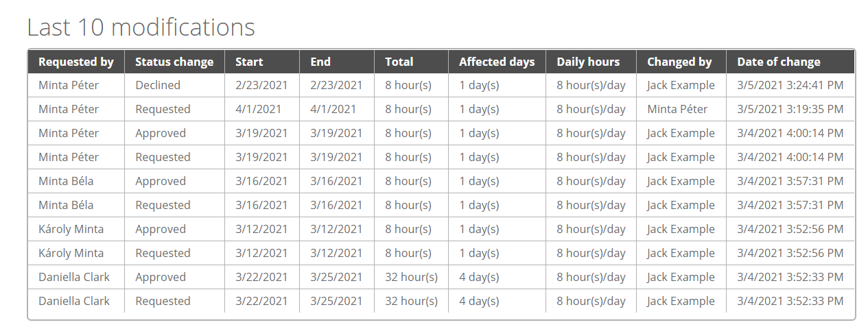Select the "End" column header
Image resolution: width=868 pixels, height=329 pixels.
320,62
